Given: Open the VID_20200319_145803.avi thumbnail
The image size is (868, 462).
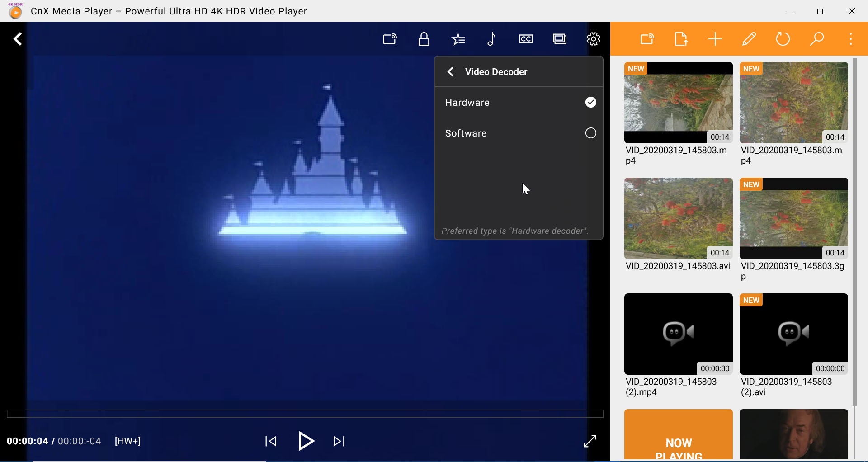Looking at the screenshot, I should click(x=679, y=218).
